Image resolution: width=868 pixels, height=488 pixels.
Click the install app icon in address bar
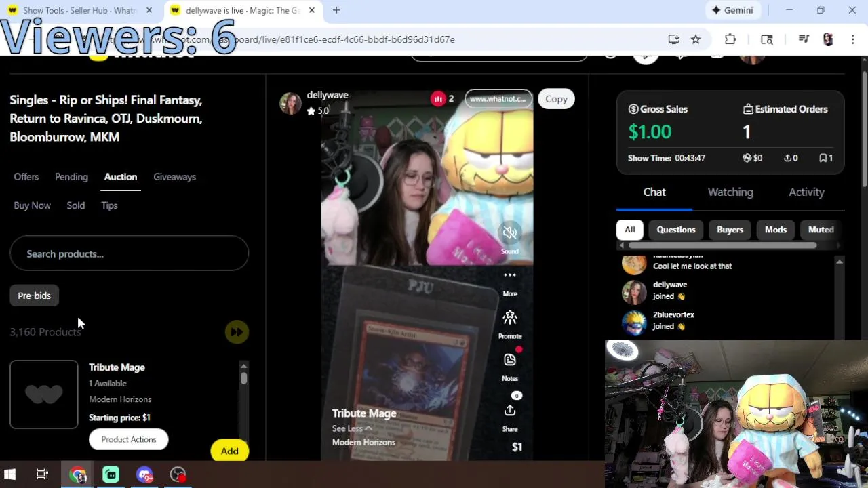pos(673,39)
